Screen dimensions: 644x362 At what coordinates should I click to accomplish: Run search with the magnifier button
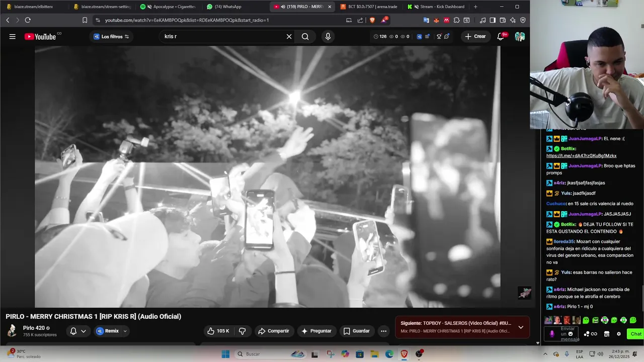click(x=305, y=36)
